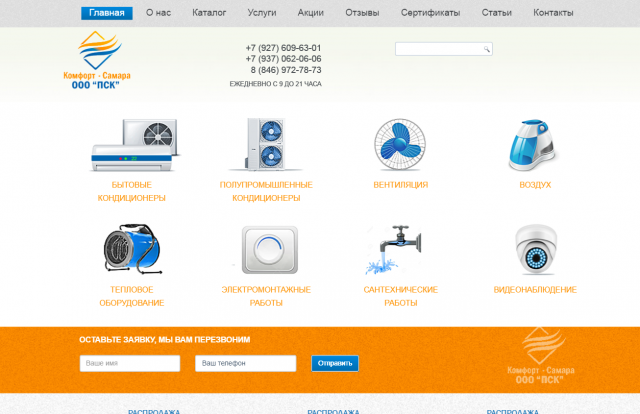The width and height of the screenshot is (640, 414).
Task: Click the ЕЖЕДНЕВНО С 9 ДО 21 ЧАСА text
Action: [x=276, y=84]
